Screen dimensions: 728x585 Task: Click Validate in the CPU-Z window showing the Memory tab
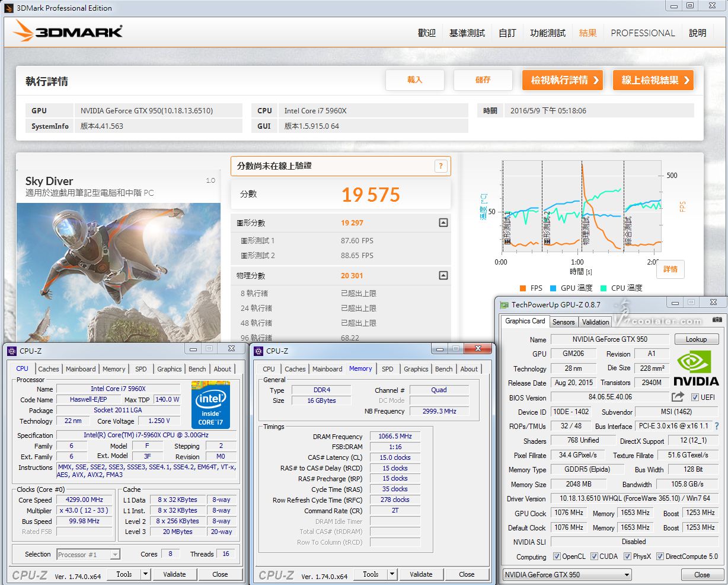[x=421, y=574]
